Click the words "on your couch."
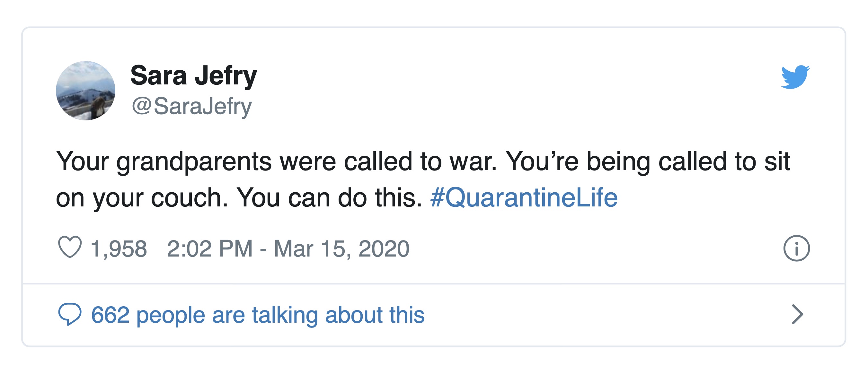 point(142,197)
